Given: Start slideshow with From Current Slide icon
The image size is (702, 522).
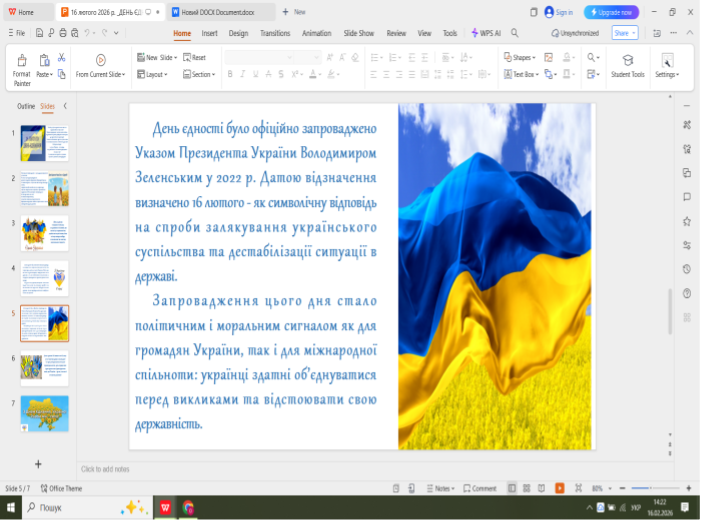Looking at the screenshot, I should 100,61.
